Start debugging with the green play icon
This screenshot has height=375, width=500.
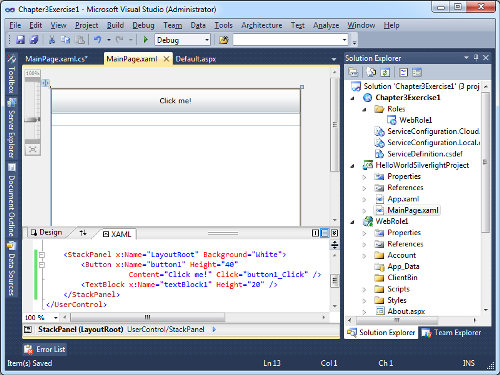[145, 40]
